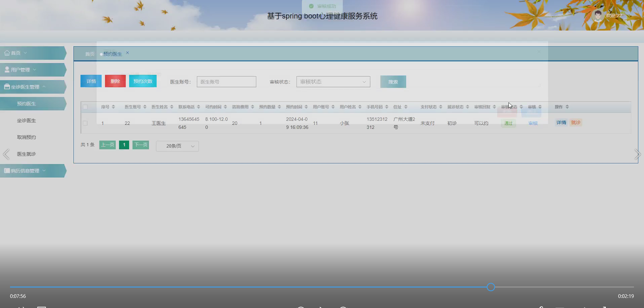Sort by 住址 column
This screenshot has height=308, width=644.
[406, 107]
